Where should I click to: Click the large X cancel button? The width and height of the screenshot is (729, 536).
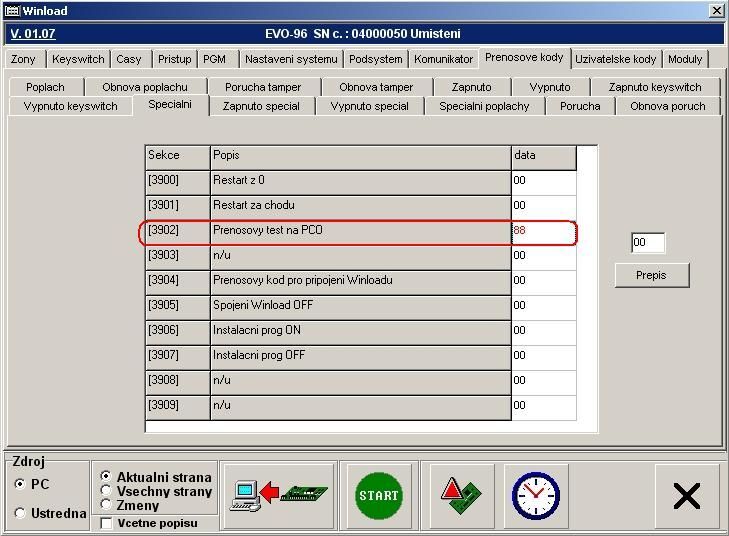686,495
